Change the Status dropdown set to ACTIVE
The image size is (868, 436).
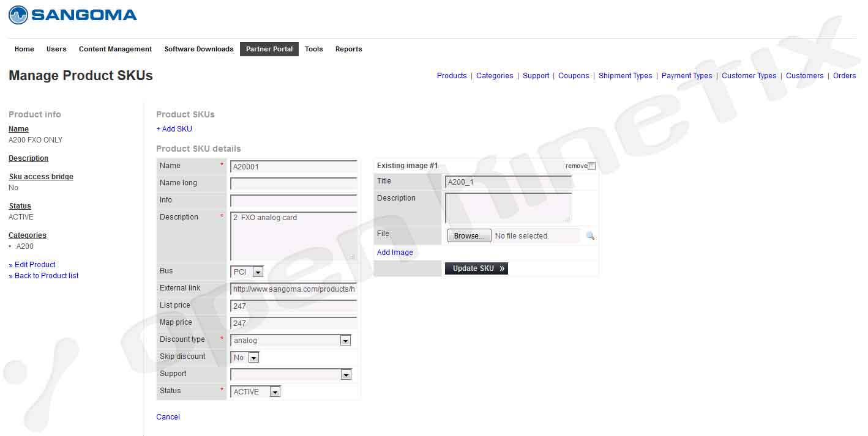point(256,391)
